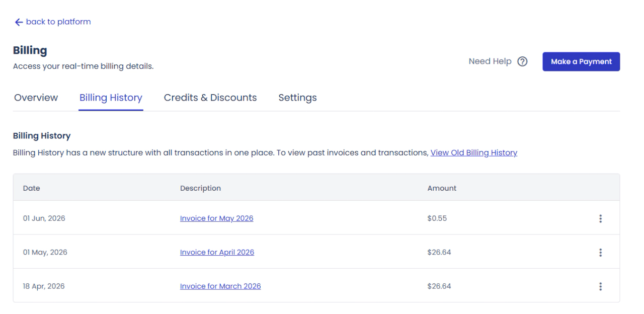Click the Amount column header
This screenshot has width=644, height=314.
(x=442, y=188)
